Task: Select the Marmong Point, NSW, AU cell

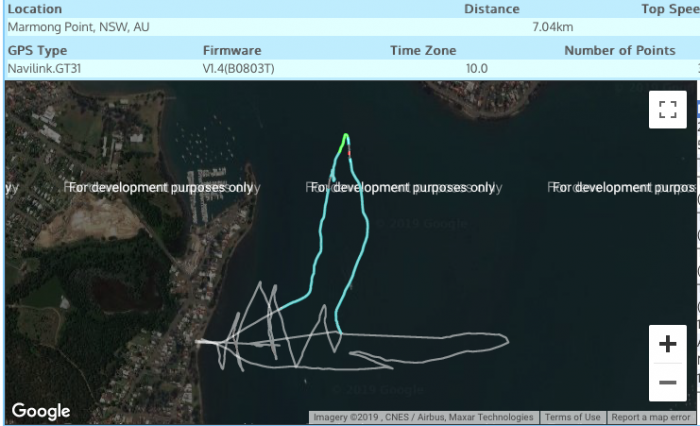Action: tap(79, 27)
